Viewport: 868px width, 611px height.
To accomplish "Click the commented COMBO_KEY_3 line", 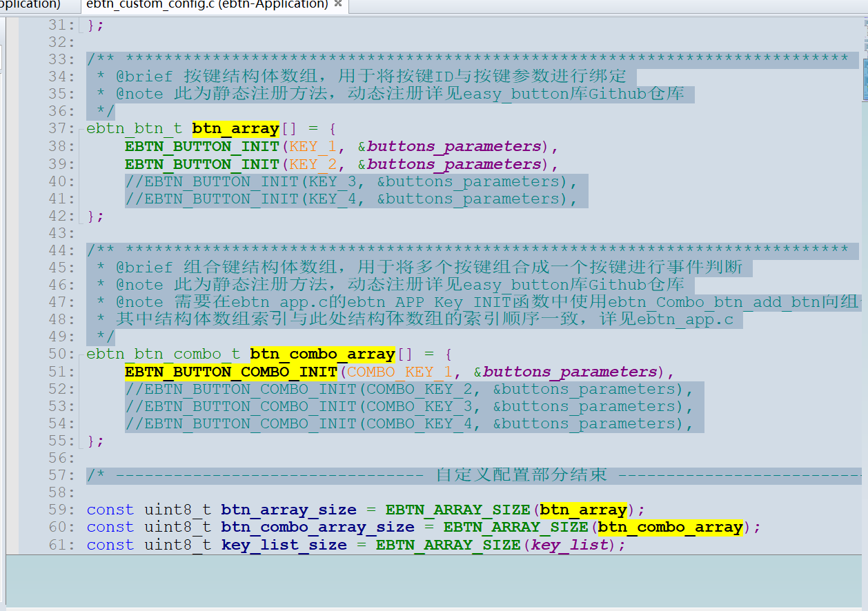I will point(408,406).
